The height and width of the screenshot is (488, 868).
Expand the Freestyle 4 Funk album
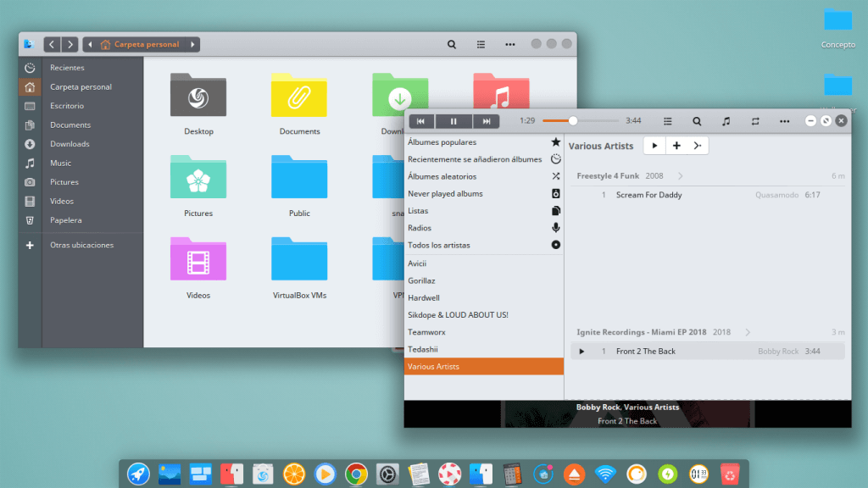coord(681,176)
